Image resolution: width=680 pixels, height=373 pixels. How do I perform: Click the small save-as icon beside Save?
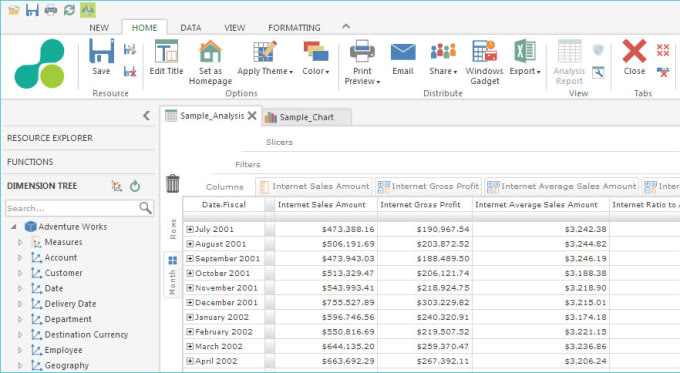(x=130, y=49)
